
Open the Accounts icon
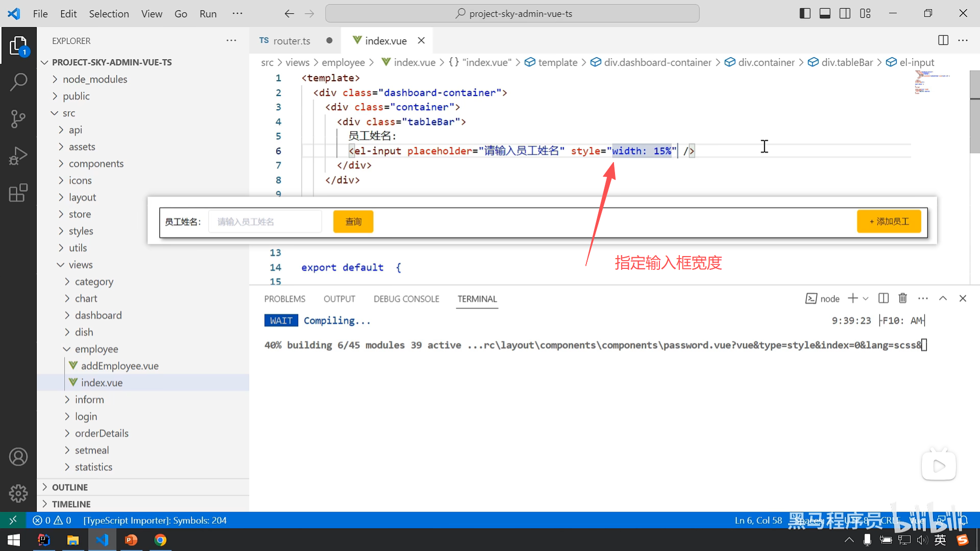click(18, 457)
